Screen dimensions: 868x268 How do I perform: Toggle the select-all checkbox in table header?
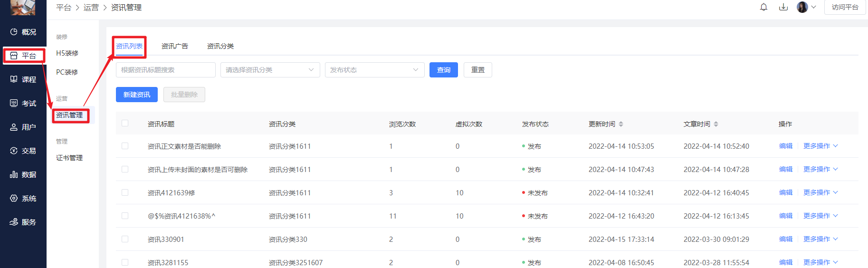pyautogui.click(x=125, y=123)
